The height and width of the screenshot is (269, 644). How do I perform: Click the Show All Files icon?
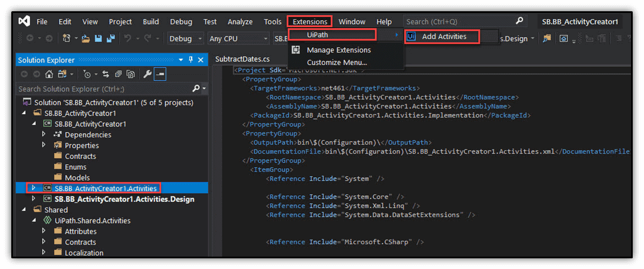click(131, 74)
